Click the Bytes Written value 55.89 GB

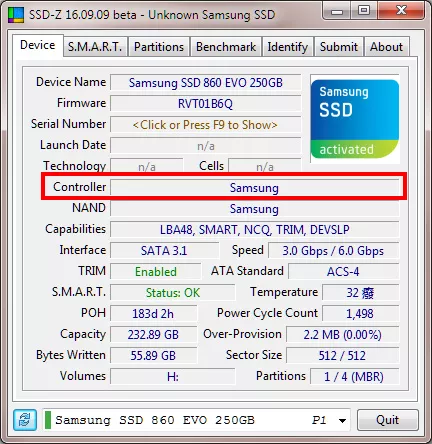click(153, 356)
